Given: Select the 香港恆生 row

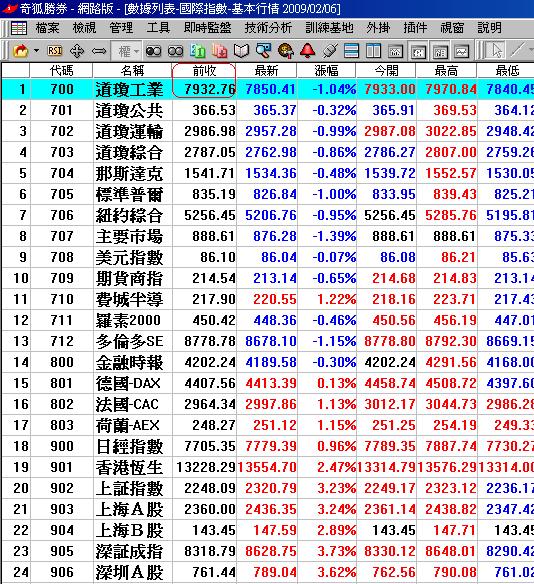Looking at the screenshot, I should (x=267, y=467).
